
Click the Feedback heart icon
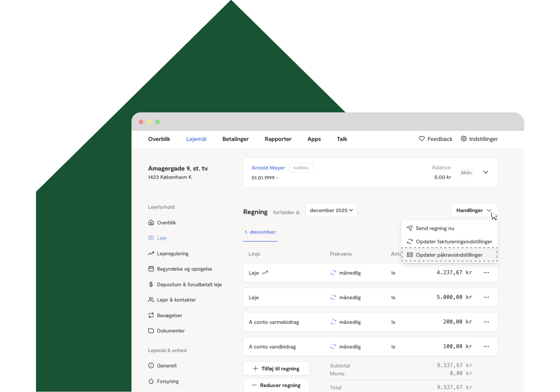pos(421,139)
